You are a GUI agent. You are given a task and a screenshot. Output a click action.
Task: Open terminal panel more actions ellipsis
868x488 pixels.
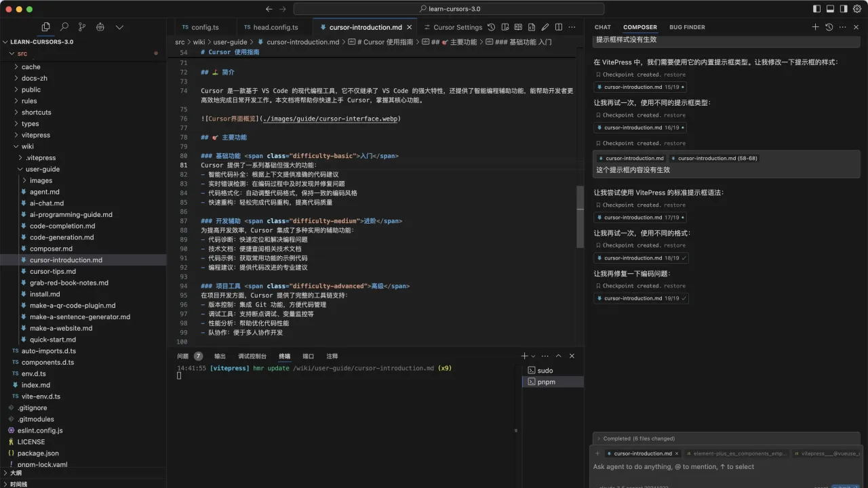[x=545, y=356]
